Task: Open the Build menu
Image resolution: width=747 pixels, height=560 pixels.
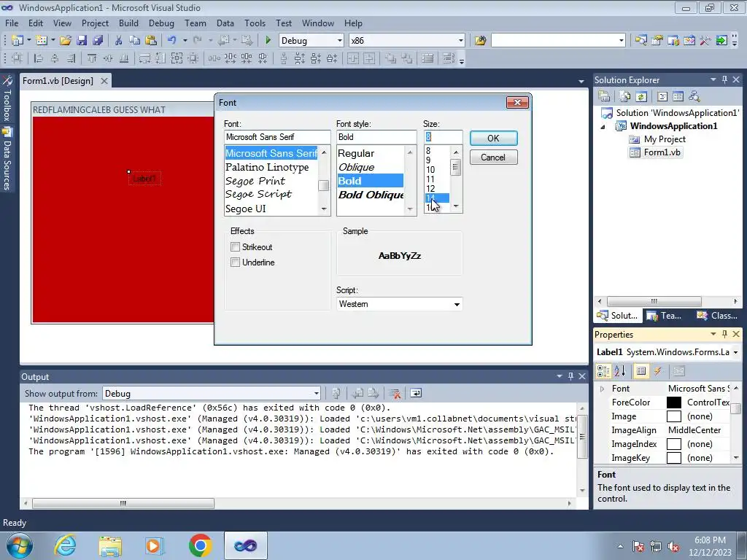Action: [128, 23]
